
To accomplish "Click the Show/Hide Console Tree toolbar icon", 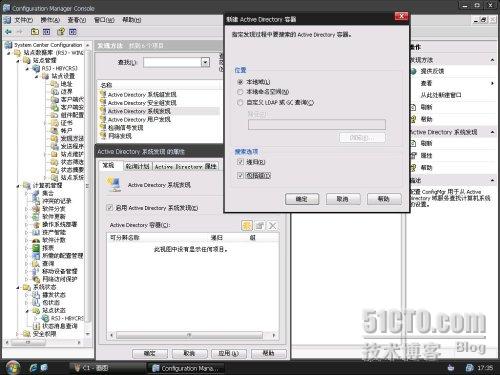I will pyautogui.click(x=46, y=32).
